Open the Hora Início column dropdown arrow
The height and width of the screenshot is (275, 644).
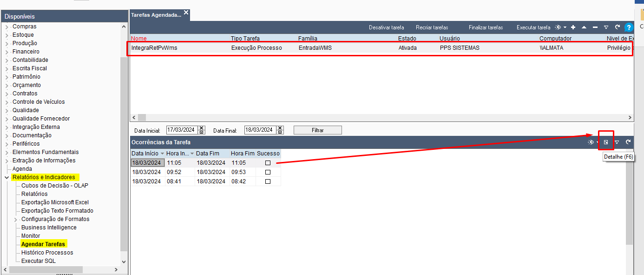191,154
